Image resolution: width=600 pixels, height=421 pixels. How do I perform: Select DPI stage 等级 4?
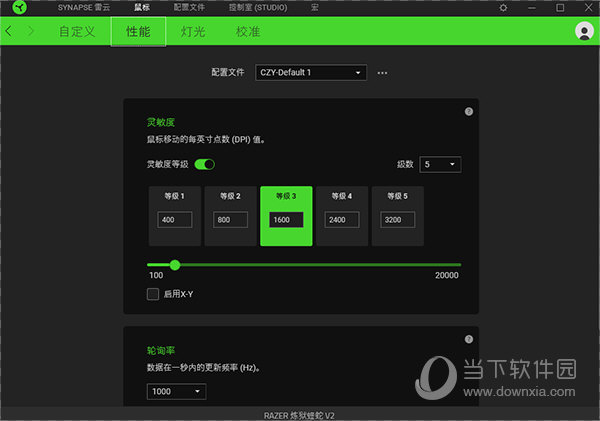342,216
